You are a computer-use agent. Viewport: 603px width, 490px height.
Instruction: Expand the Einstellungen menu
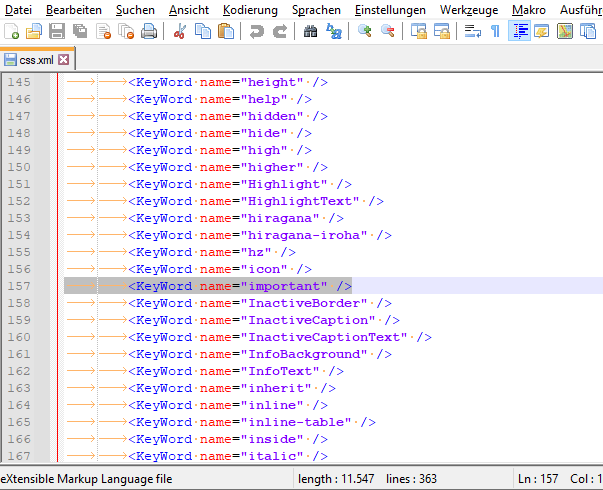(x=390, y=9)
